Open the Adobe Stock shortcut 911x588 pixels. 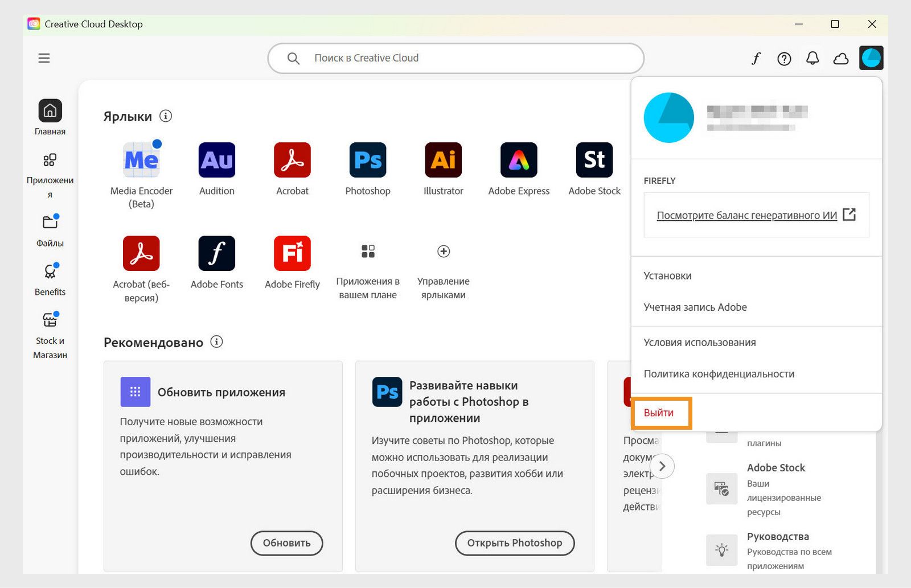coord(594,160)
